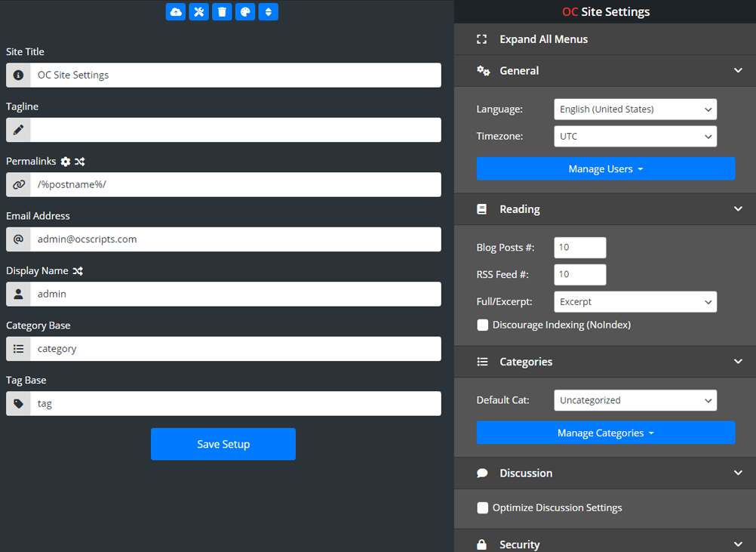Collapse Reading section via chevron
The height and width of the screenshot is (552, 756).
point(738,209)
